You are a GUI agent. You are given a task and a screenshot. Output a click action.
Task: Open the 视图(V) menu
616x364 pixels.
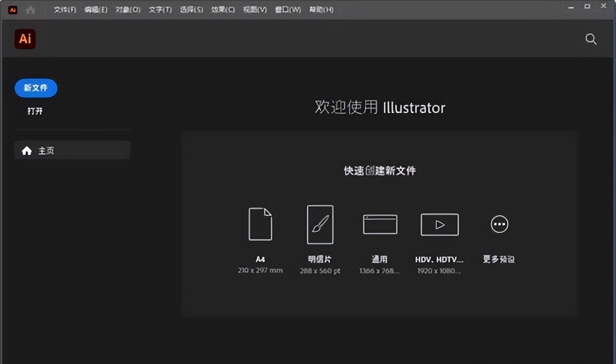pyautogui.click(x=255, y=9)
